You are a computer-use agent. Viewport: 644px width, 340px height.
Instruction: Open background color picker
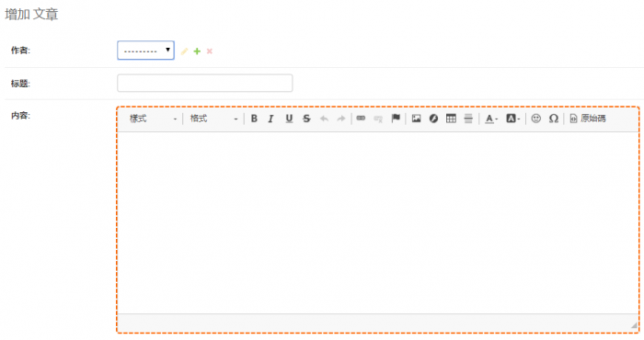point(512,119)
